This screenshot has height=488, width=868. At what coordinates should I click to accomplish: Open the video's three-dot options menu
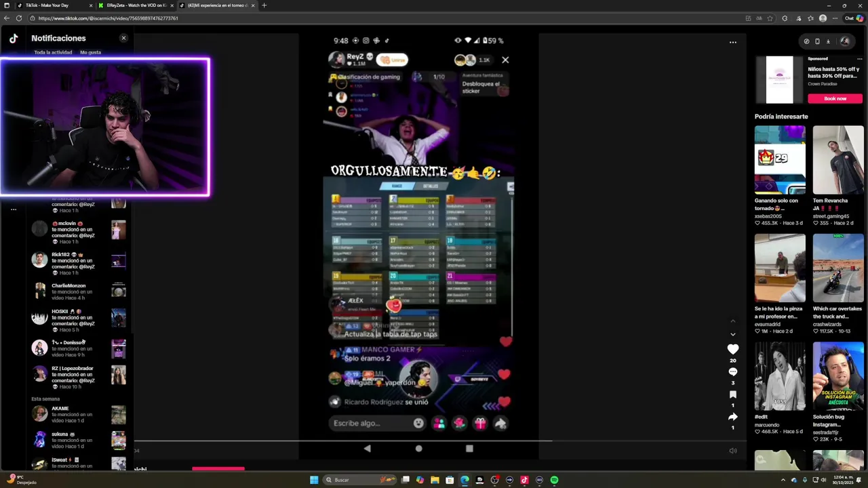tap(732, 43)
